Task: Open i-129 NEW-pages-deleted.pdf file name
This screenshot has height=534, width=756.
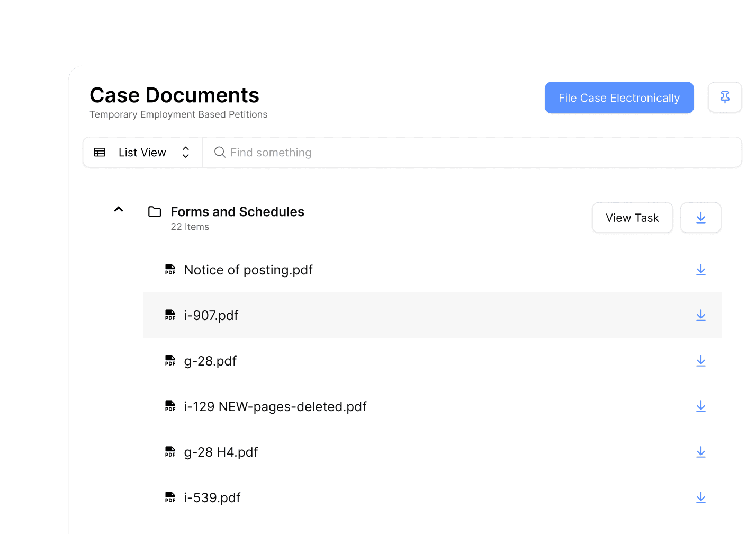Action: click(x=275, y=407)
